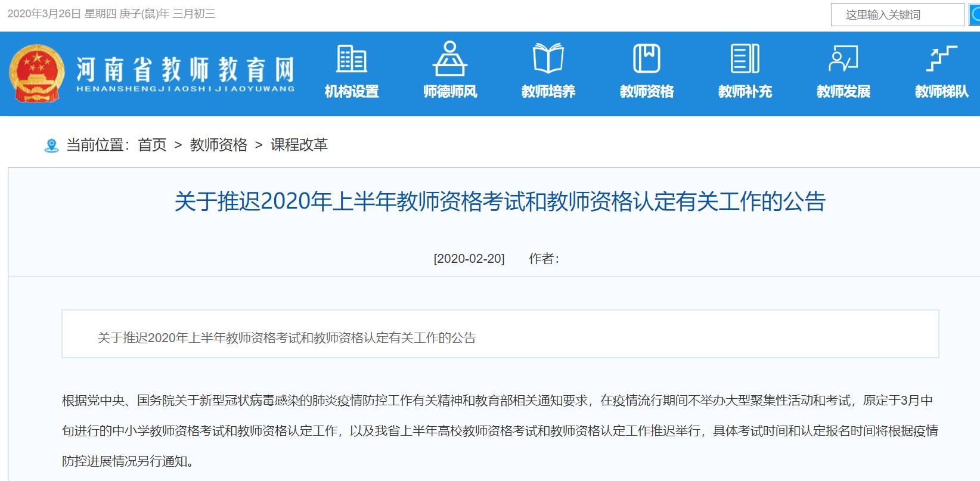
Task: Focus the 这里输入关键词 search field
Action: (897, 15)
